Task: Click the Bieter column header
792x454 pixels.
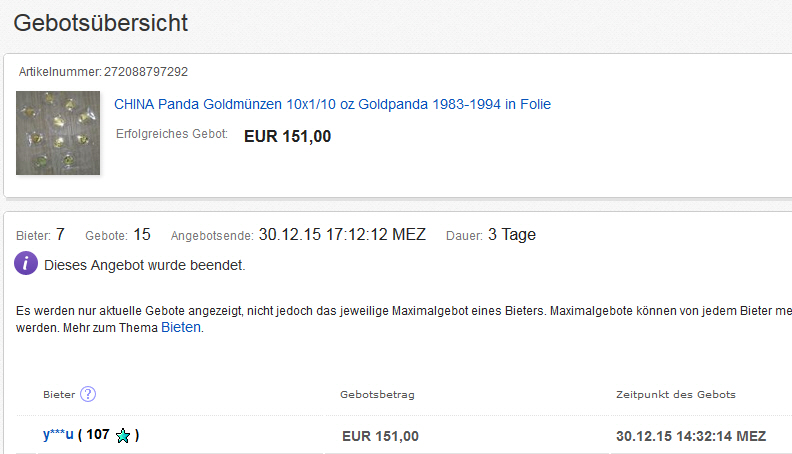Action: point(59,394)
